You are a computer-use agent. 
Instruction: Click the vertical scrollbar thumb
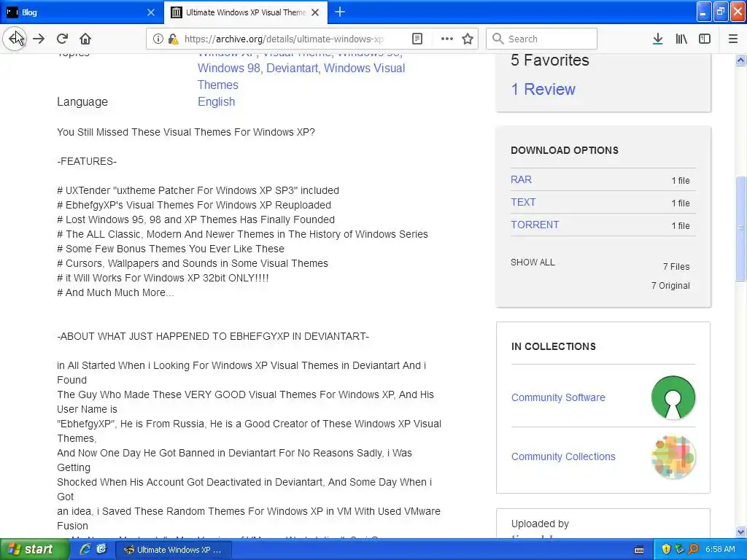741,228
